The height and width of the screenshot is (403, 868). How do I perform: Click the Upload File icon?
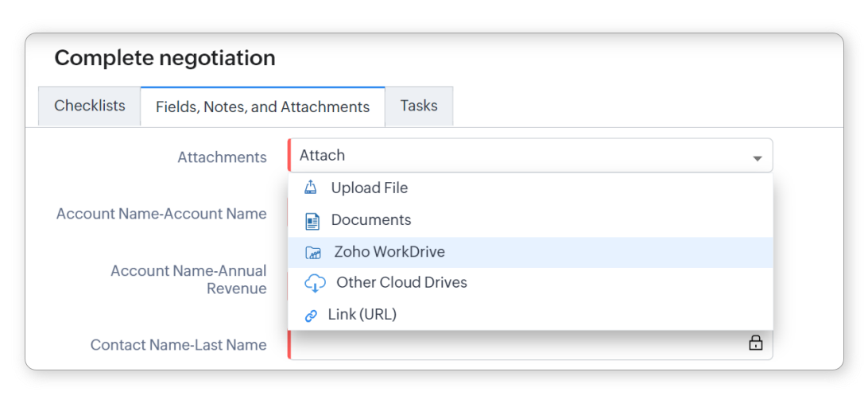(311, 188)
